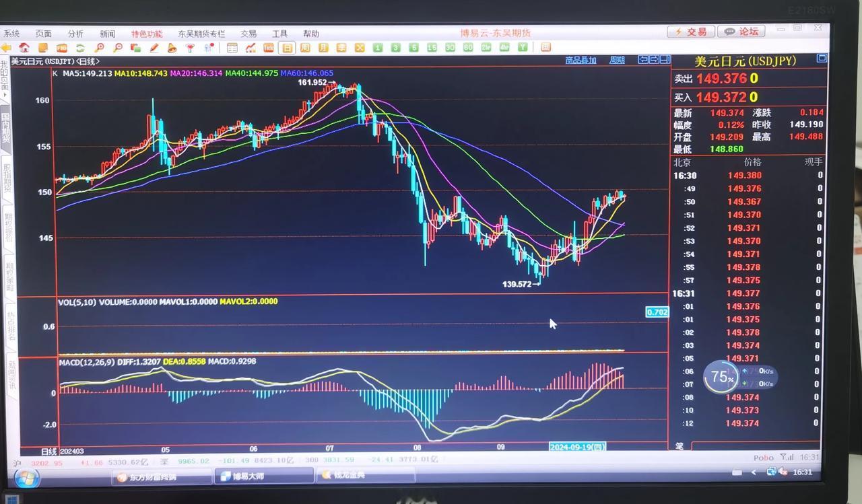The width and height of the screenshot is (862, 504).
Task: Click the chart shift-right arrow icon
Action: [x=654, y=59]
